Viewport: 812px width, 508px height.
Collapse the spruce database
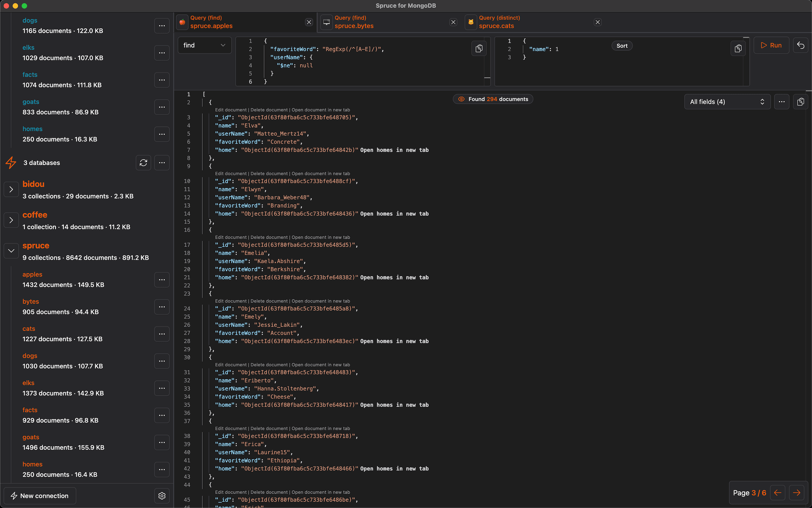tap(11, 251)
